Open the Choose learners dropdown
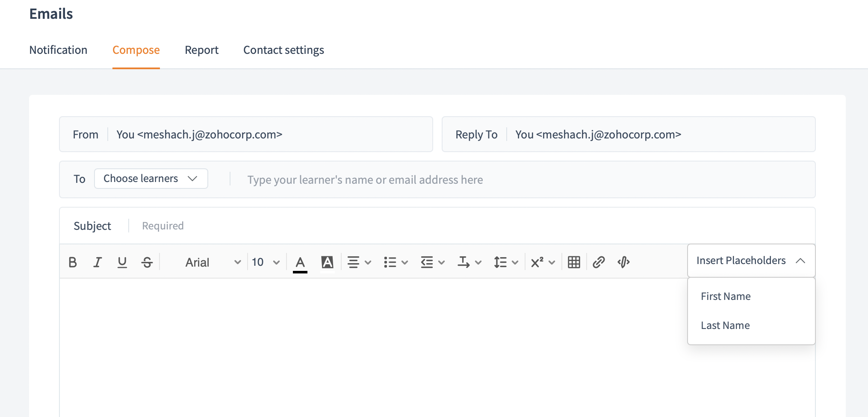Viewport: 868px width, 417px height. 151,179
